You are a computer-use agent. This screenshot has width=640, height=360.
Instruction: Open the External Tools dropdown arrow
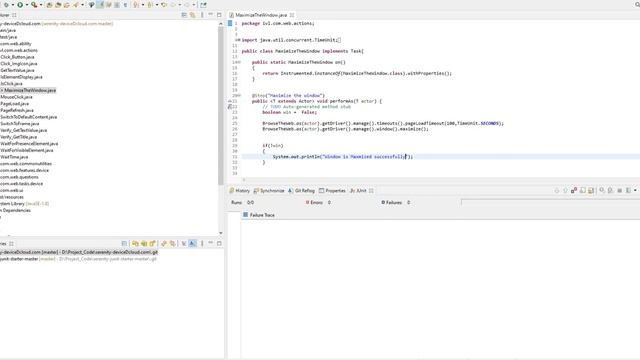tap(41, 5)
